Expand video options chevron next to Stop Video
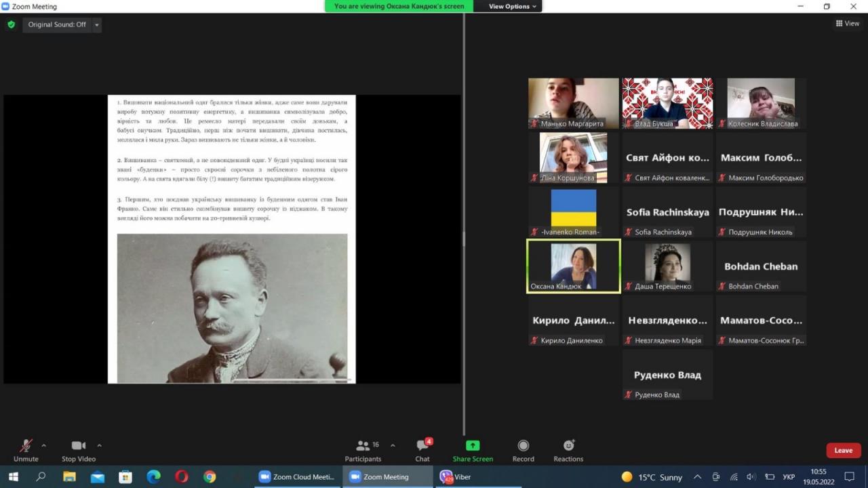The image size is (868, 488). coord(99,445)
